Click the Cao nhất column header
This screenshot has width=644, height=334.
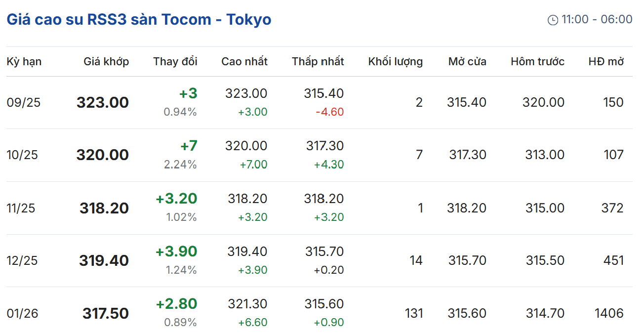click(244, 62)
